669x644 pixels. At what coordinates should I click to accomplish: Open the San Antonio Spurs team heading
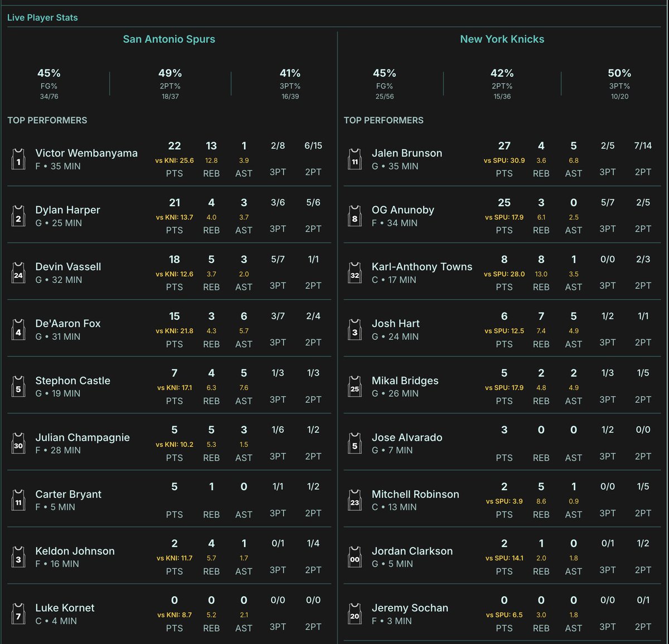tap(169, 39)
